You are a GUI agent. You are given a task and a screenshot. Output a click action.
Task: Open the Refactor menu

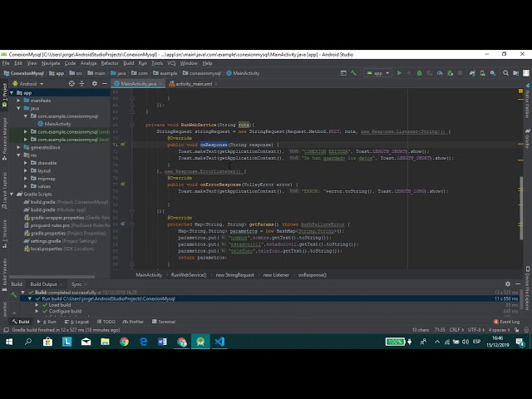point(110,63)
